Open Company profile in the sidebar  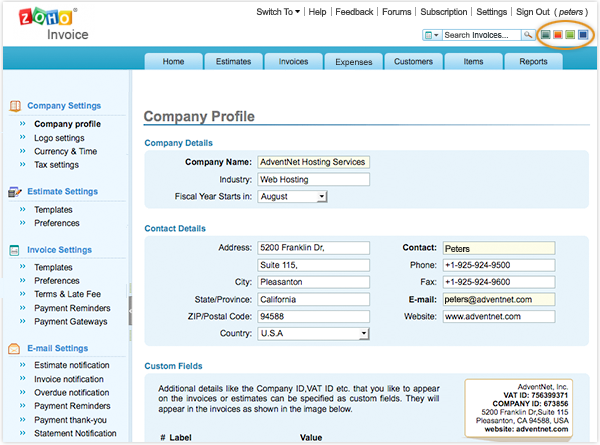tap(67, 124)
